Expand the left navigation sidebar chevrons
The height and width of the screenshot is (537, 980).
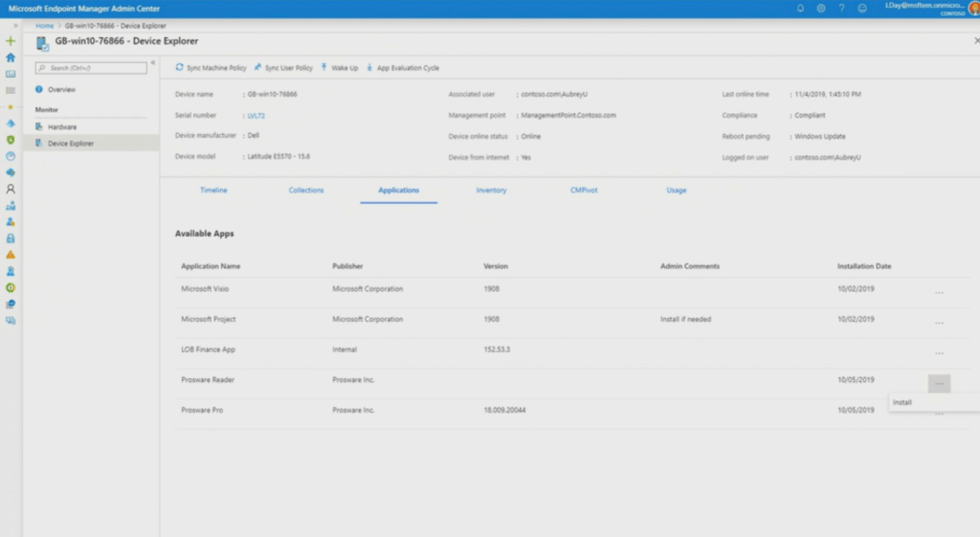tap(15, 26)
